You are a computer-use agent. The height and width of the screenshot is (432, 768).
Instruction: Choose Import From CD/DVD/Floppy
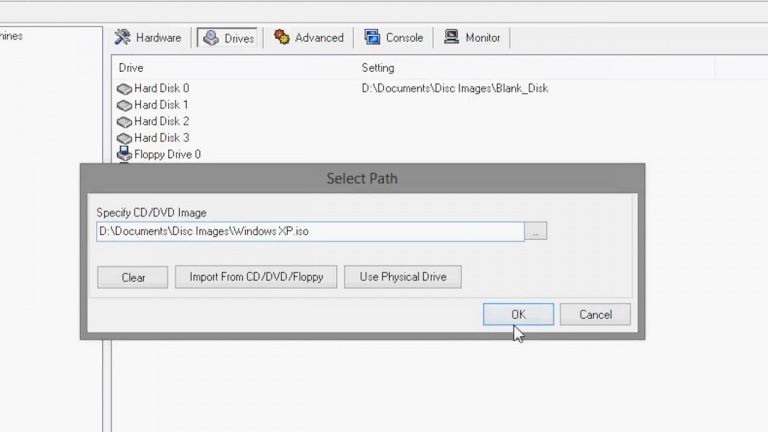pos(256,277)
